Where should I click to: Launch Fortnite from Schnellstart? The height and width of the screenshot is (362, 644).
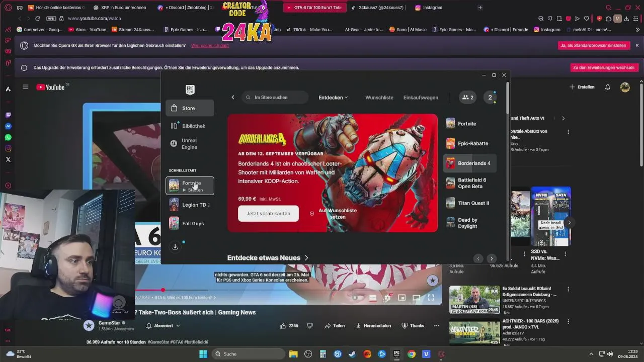tap(190, 186)
